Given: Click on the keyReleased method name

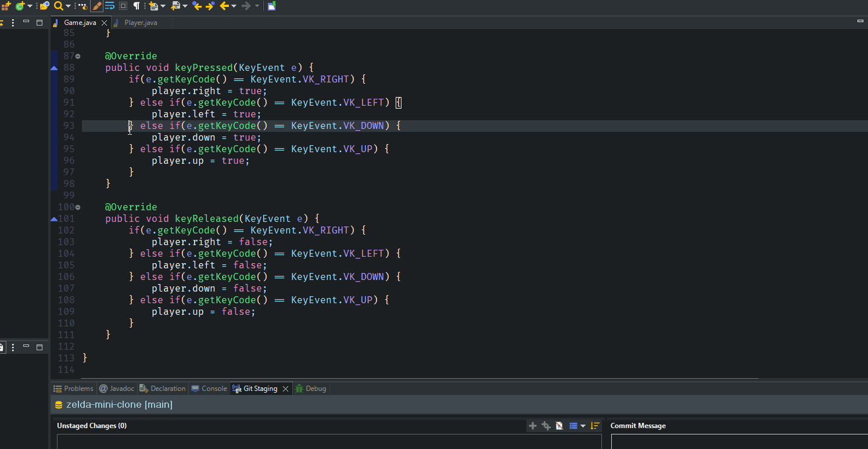Looking at the screenshot, I should pos(206,218).
